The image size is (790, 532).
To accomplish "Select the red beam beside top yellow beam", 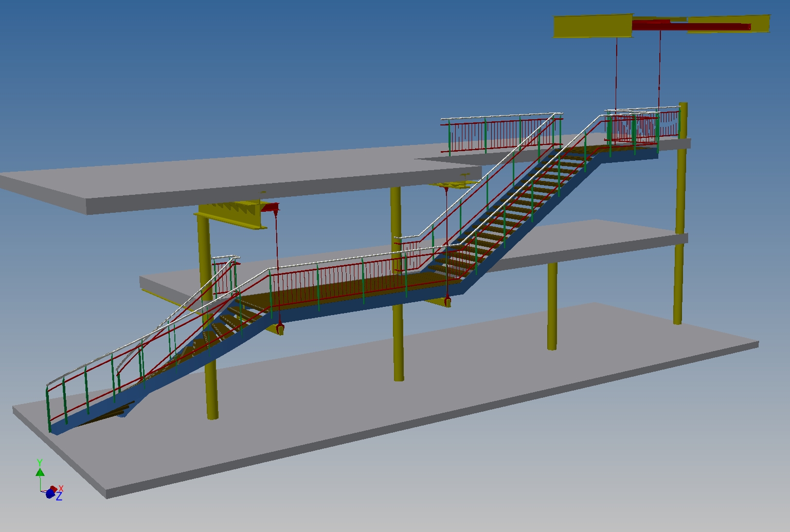I will (691, 25).
